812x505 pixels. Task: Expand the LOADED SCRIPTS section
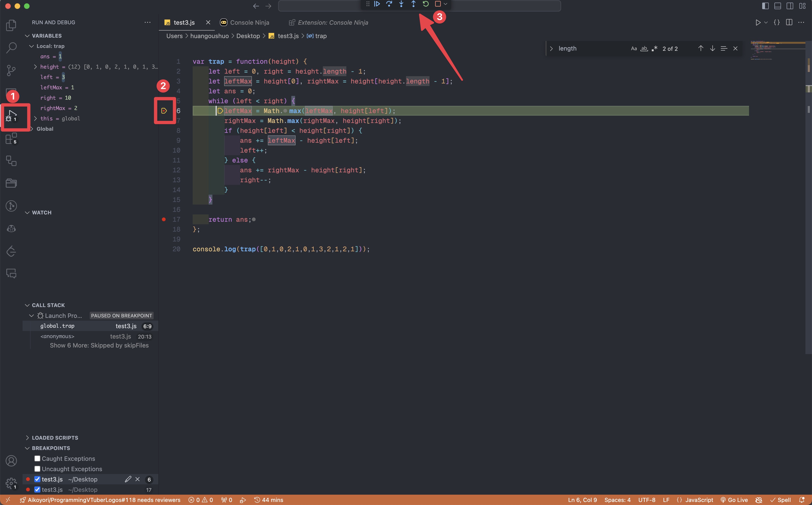pyautogui.click(x=27, y=438)
